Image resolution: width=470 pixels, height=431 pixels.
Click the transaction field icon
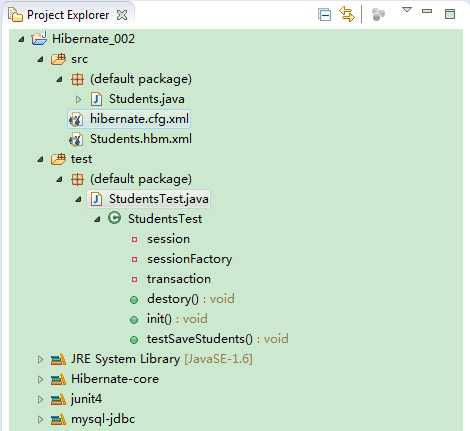134,279
